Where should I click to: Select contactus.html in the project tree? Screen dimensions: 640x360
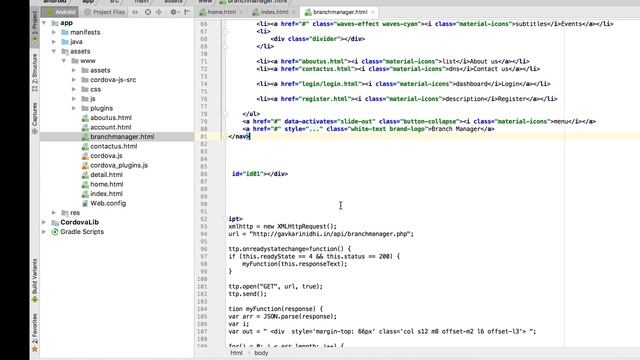(x=113, y=146)
